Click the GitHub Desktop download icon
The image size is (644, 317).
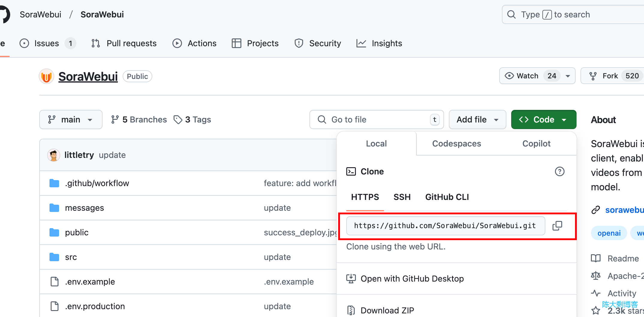[351, 279]
